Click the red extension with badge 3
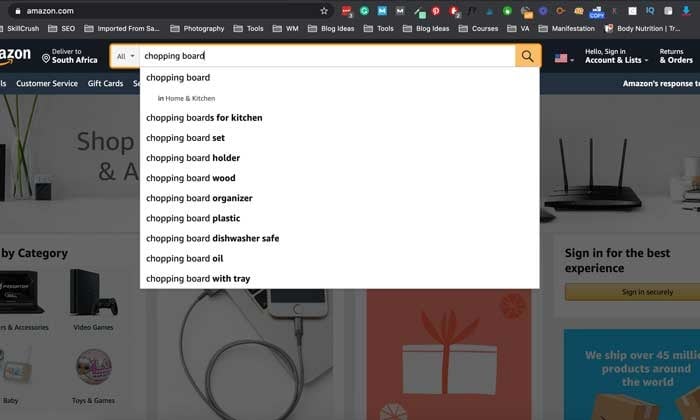 346,11
